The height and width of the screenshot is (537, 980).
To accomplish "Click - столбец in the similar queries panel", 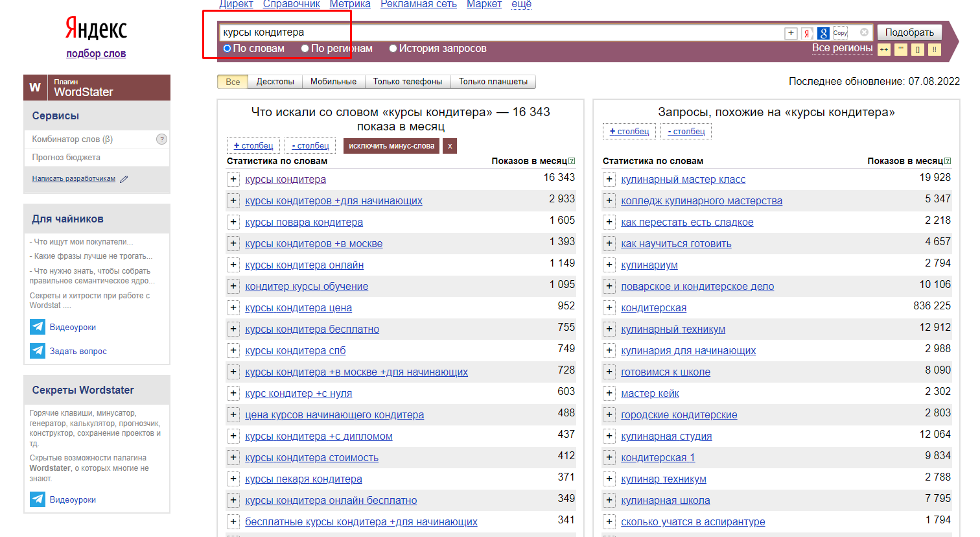I will (686, 132).
